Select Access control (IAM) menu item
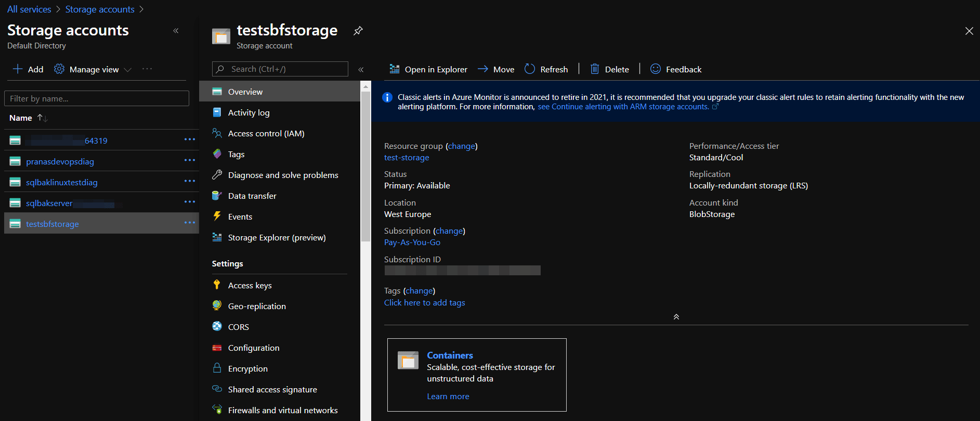980x421 pixels. pyautogui.click(x=280, y=133)
